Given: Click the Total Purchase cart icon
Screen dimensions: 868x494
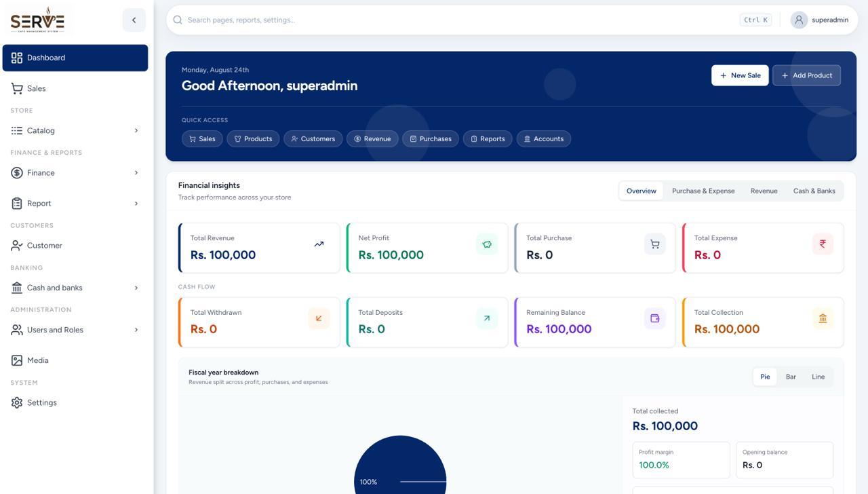Looking at the screenshot, I should (x=655, y=244).
